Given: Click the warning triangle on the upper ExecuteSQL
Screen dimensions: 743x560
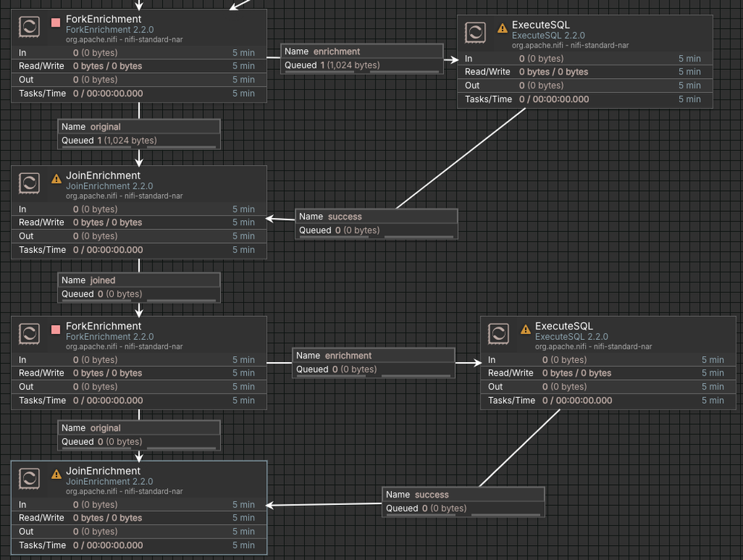Looking at the screenshot, I should [x=502, y=28].
